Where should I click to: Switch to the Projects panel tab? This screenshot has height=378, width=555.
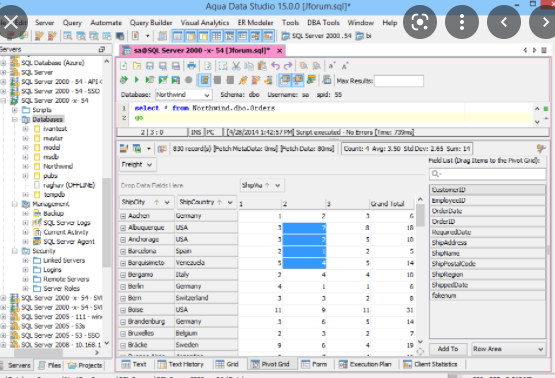(85, 365)
